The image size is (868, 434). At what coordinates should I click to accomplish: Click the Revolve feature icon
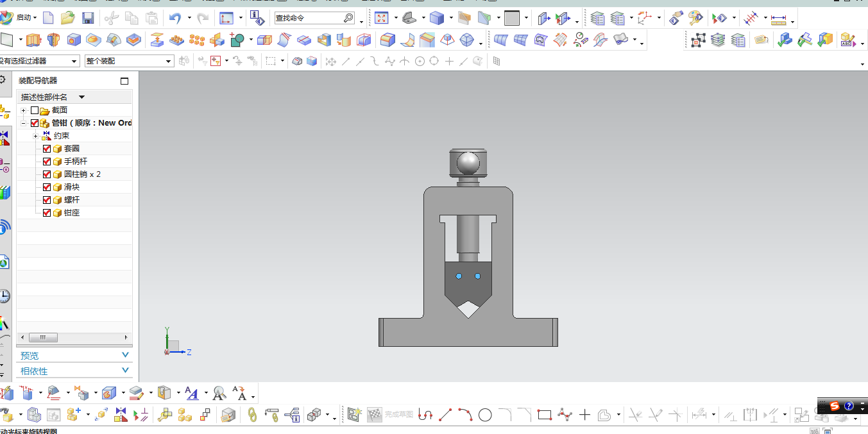pyautogui.click(x=53, y=40)
